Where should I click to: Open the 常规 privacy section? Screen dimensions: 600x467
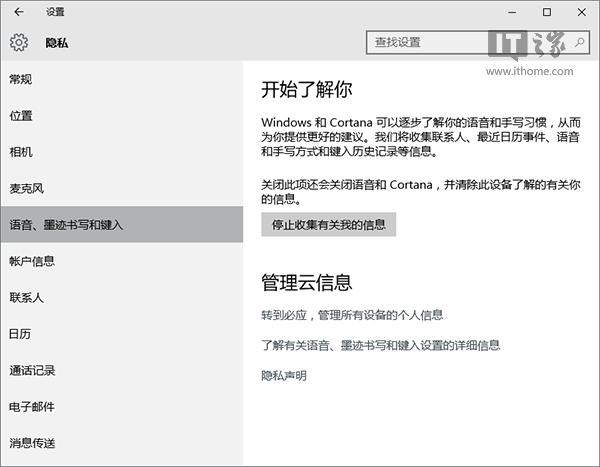(x=21, y=79)
